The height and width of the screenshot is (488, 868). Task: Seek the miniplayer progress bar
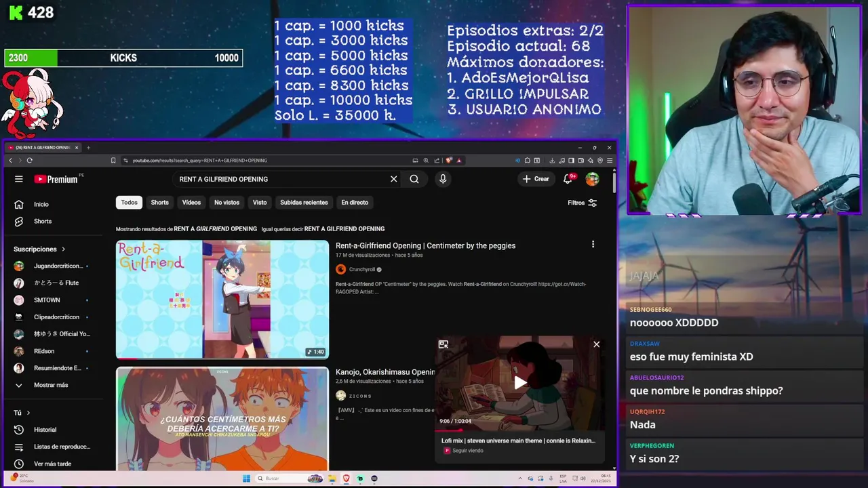(x=520, y=430)
